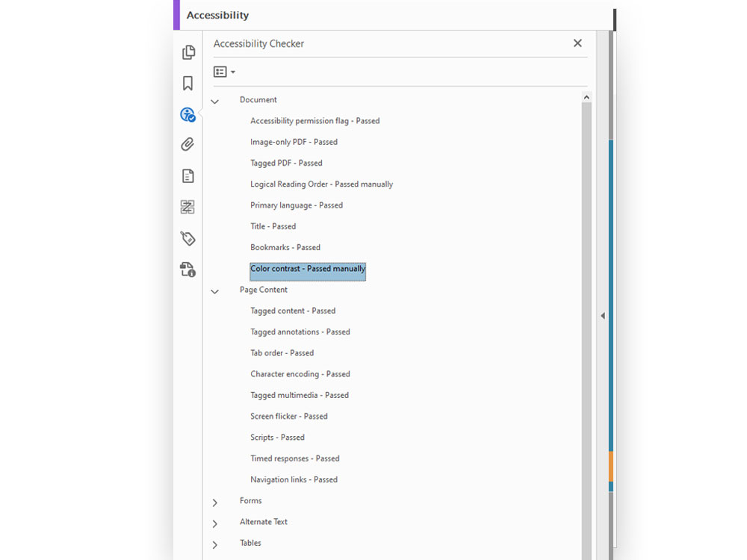
Task: Click the checker list vertical scrollbar track
Action: 586,331
